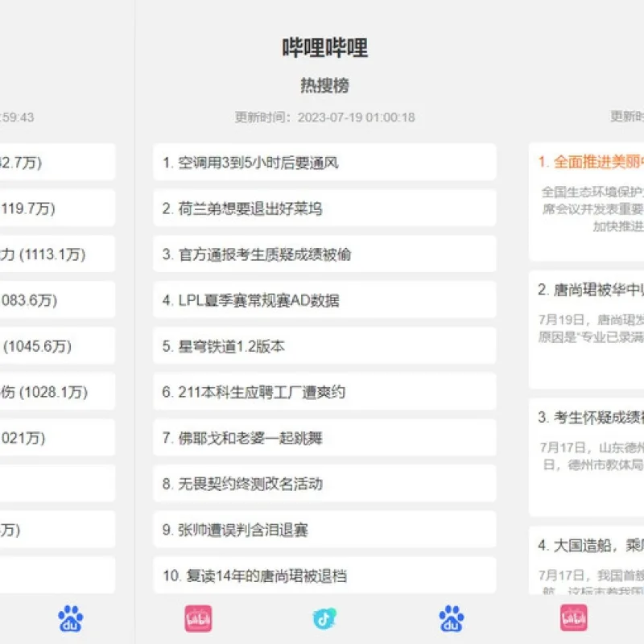Open right panel item 大国造船
644x644 pixels.
[x=586, y=560]
